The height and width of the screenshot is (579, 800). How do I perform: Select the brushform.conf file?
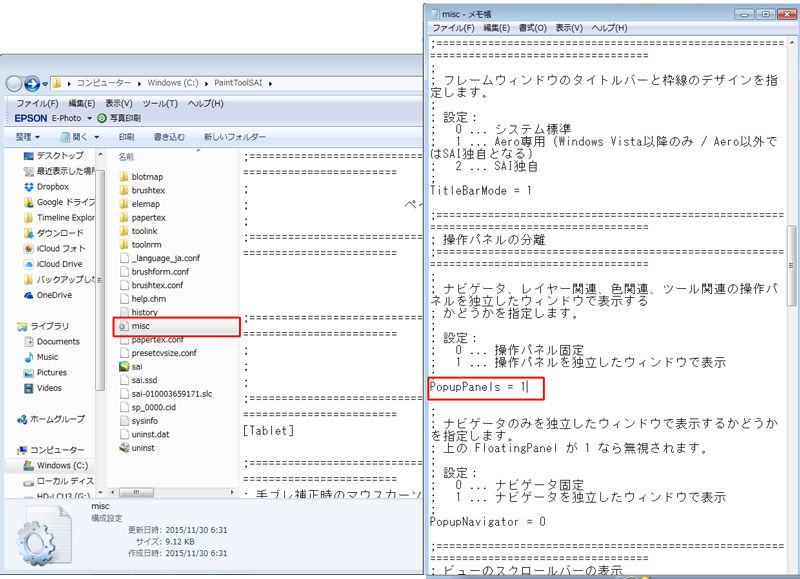coord(155,272)
